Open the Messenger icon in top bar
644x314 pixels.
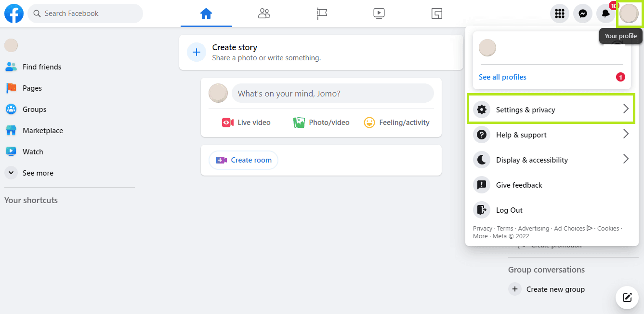pyautogui.click(x=582, y=14)
